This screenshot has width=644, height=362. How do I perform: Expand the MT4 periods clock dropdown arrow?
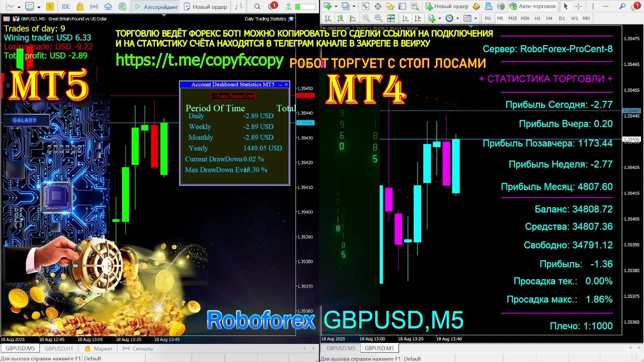tap(457, 19)
